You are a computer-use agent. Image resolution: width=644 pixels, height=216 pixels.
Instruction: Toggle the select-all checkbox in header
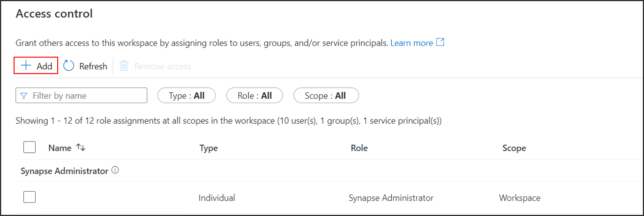point(30,148)
